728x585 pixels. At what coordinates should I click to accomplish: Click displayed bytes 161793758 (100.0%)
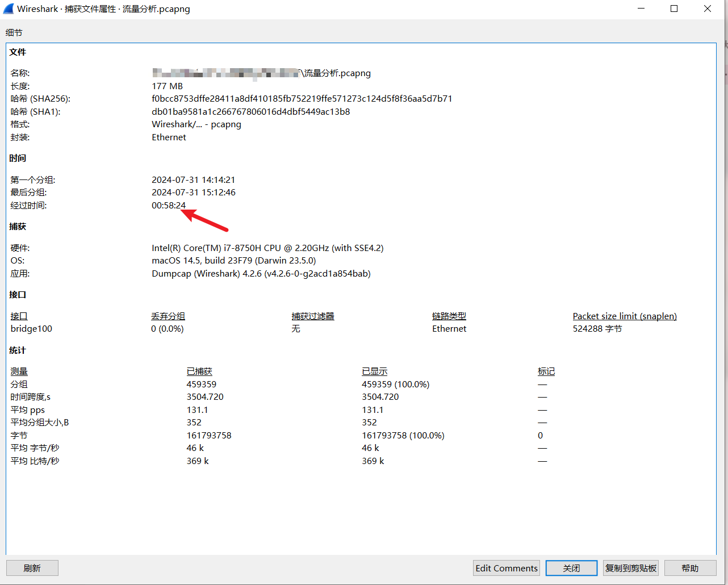click(x=403, y=436)
